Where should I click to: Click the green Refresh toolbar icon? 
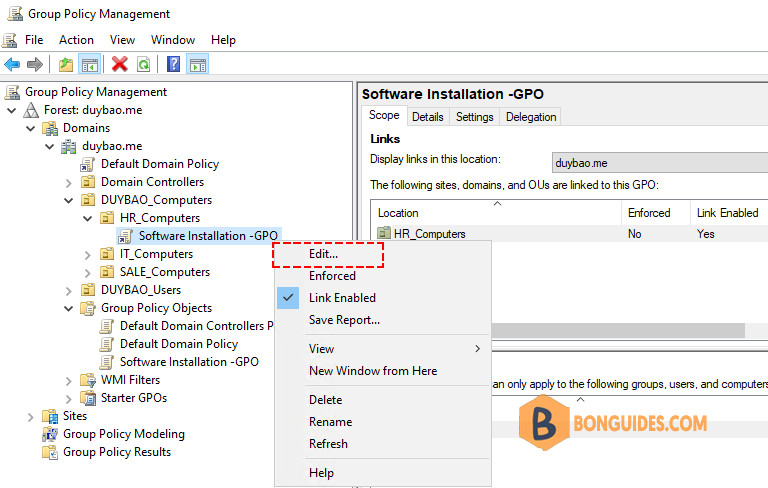[144, 64]
